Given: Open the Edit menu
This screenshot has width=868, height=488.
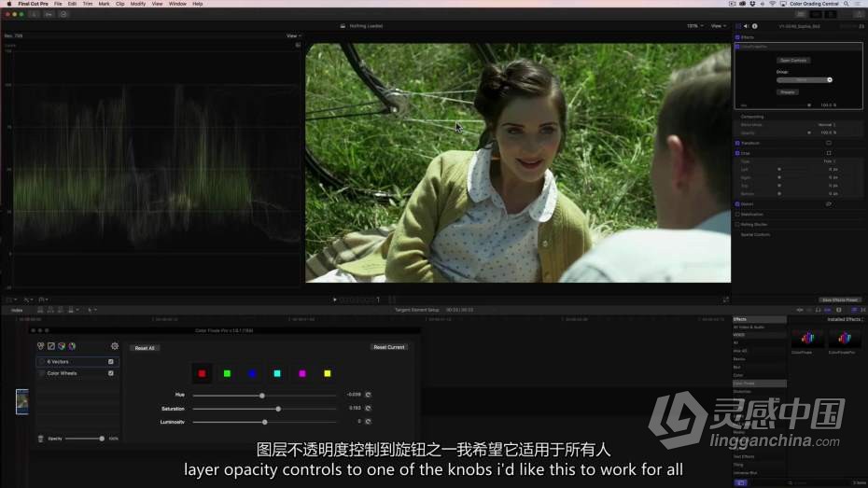Looking at the screenshot, I should click(x=72, y=4).
